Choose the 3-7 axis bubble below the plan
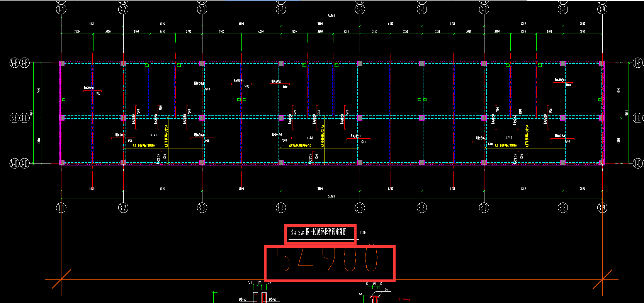The image size is (644, 303). tap(484, 208)
